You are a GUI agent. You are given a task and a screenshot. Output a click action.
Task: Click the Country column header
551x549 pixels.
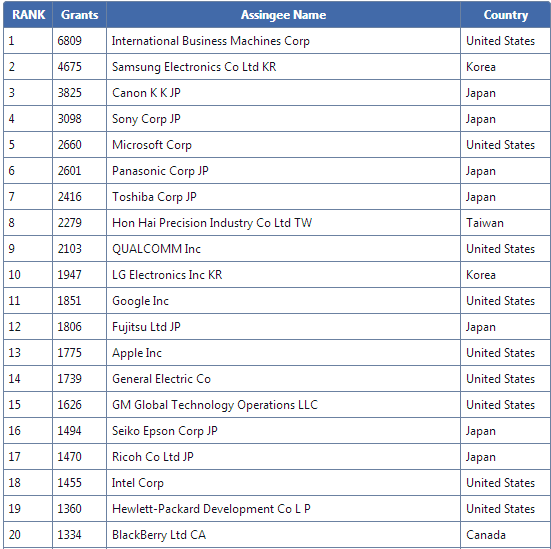pos(505,15)
